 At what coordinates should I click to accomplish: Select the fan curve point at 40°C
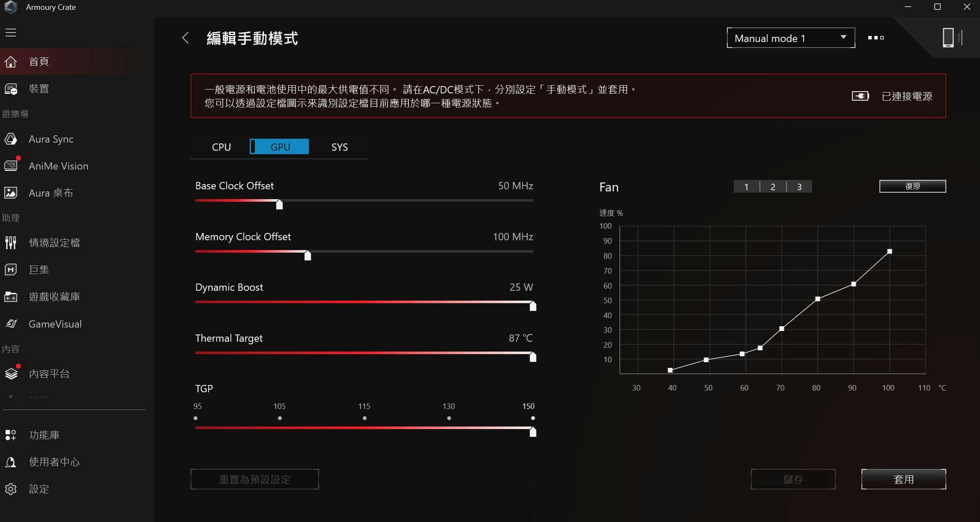[670, 370]
